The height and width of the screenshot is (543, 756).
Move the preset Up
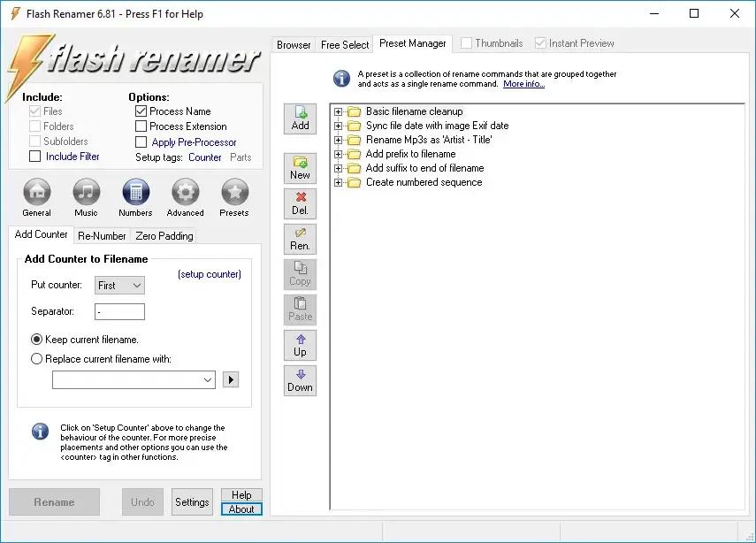coord(300,345)
